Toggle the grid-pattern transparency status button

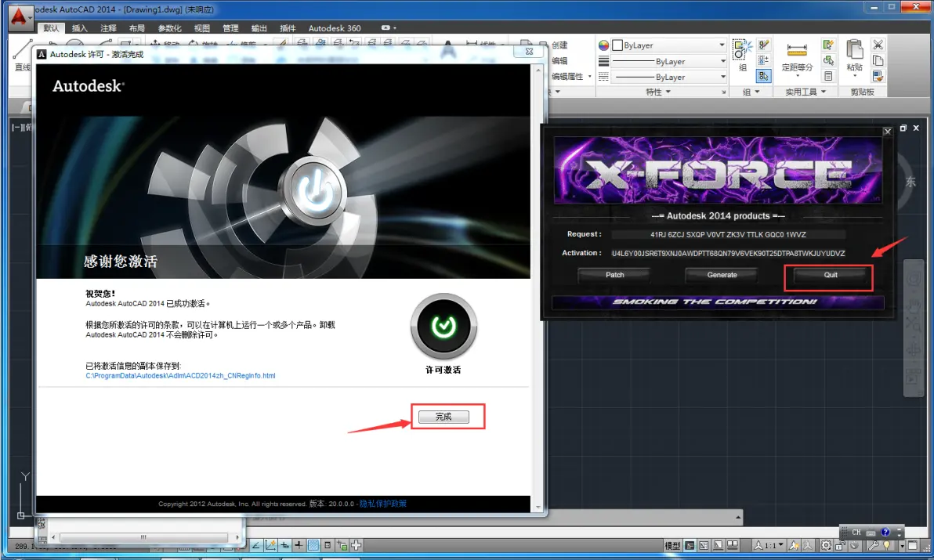point(313,545)
